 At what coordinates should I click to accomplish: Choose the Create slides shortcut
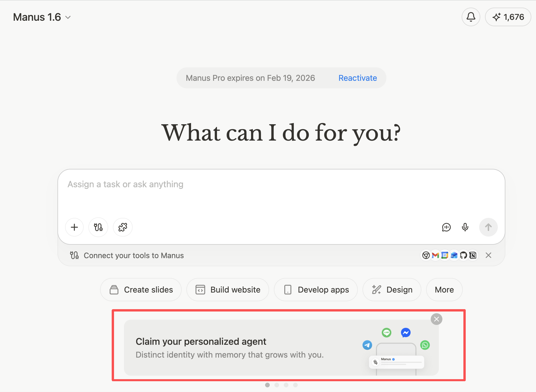tap(141, 290)
